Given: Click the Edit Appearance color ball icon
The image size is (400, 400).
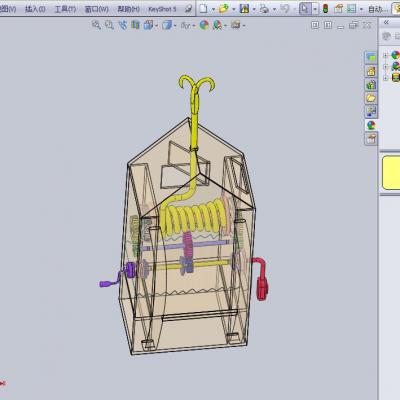Looking at the screenshot, I should pos(204,25).
